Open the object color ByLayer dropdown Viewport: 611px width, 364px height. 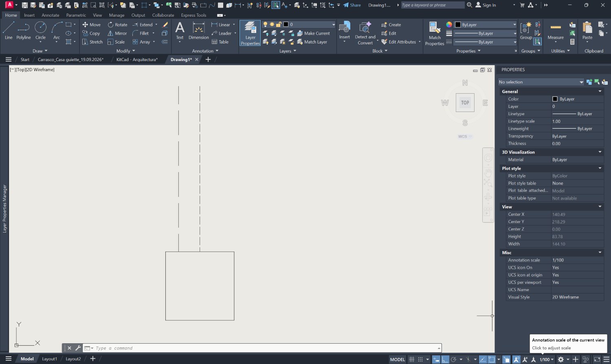tap(486, 25)
